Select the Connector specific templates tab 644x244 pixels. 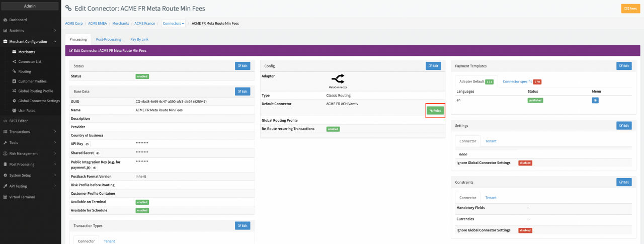[522, 82]
